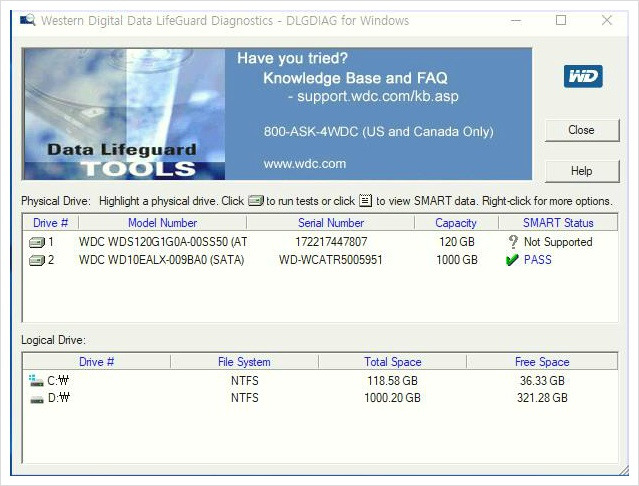Sort physical drives by Drive # column
Screen dimensions: 639x486
point(51,223)
